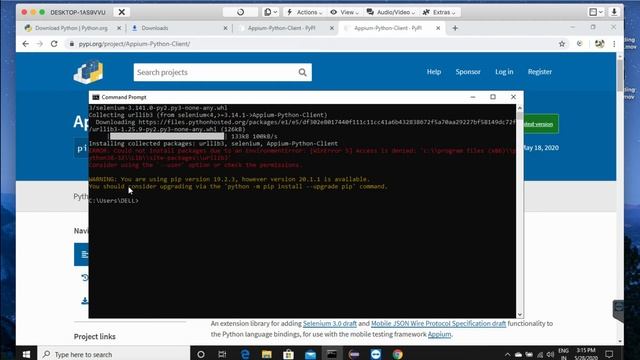
Task: Open the Mail app from taskbar
Action: [x=310, y=354]
